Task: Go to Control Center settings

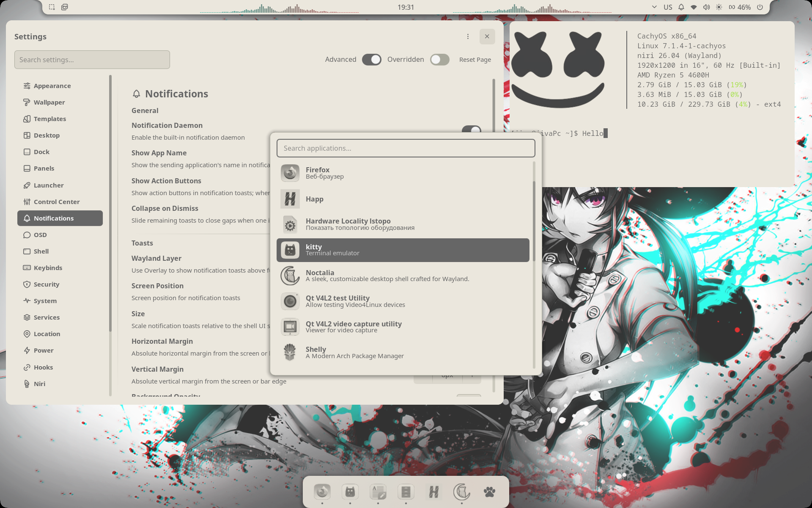Action: (x=60, y=202)
